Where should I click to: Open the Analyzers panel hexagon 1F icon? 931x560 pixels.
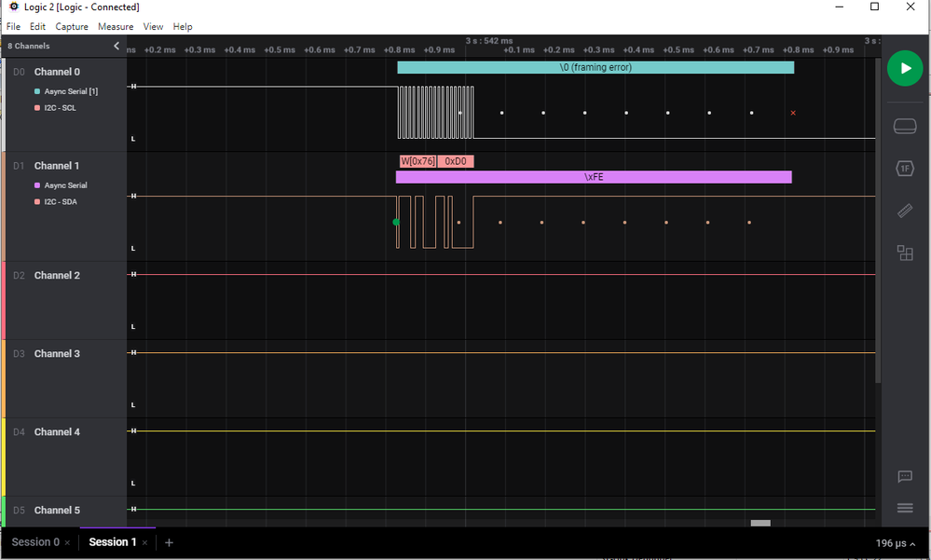click(x=905, y=169)
